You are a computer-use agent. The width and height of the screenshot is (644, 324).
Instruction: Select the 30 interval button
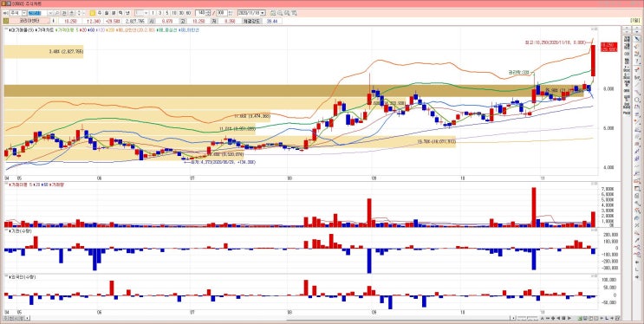181,13
